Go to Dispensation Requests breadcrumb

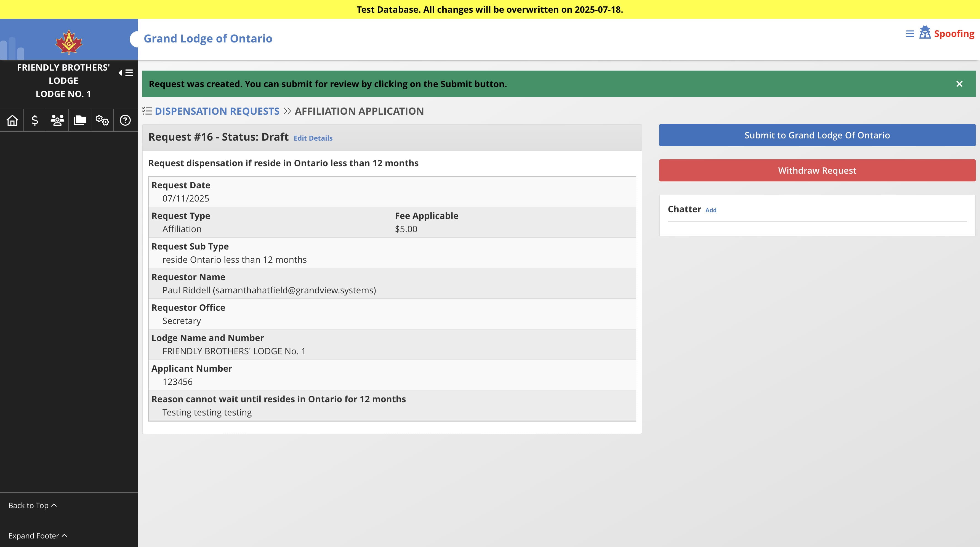point(217,111)
